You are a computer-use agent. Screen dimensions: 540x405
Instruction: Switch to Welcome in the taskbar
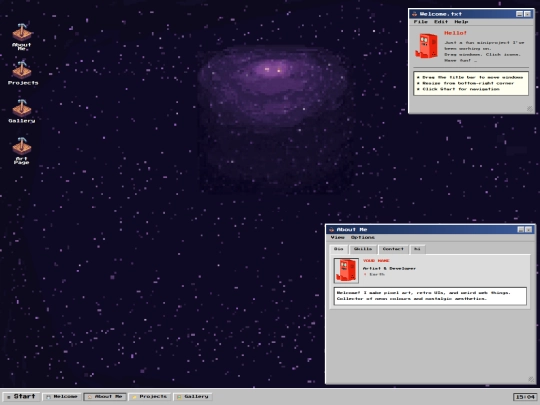[x=62, y=397]
